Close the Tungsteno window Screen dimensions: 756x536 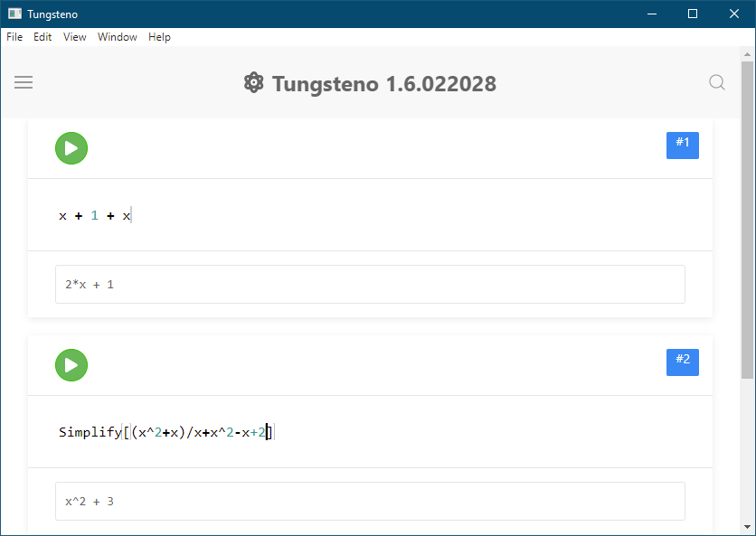(733, 14)
